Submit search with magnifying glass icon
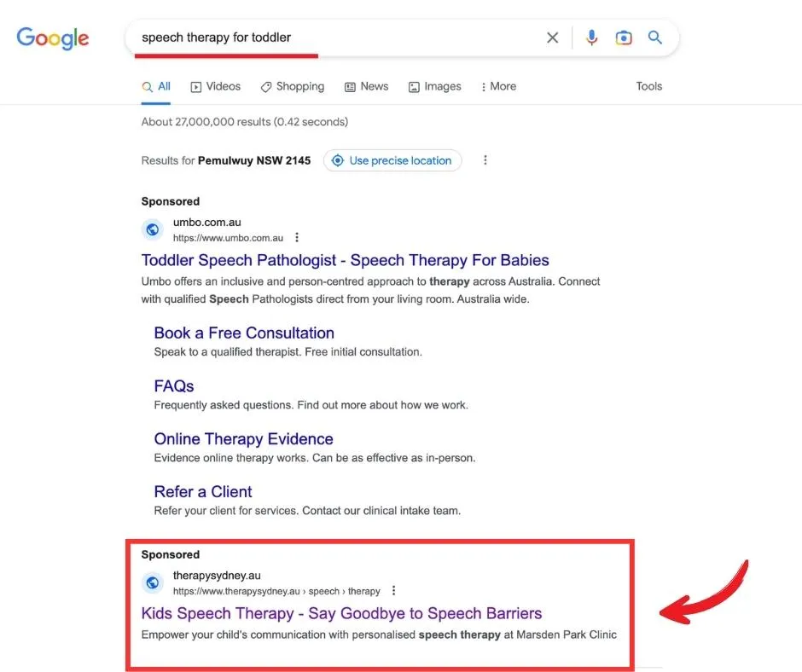The height and width of the screenshot is (672, 802). tap(655, 38)
